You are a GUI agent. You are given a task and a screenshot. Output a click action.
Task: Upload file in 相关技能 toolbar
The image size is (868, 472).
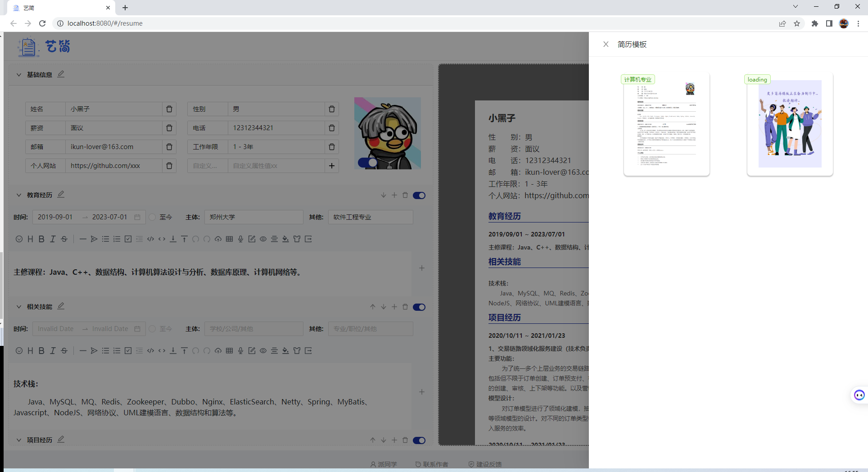tap(218, 351)
